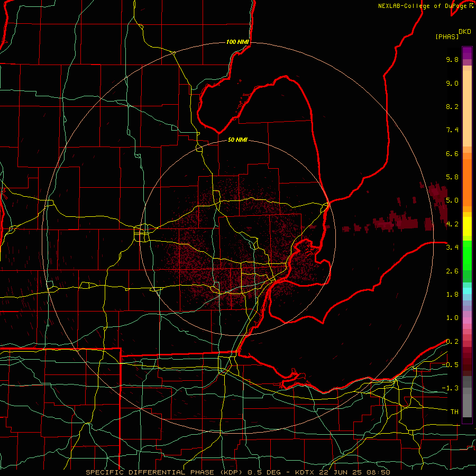
Task: Click the 2.6 scale value
Action: (452, 271)
